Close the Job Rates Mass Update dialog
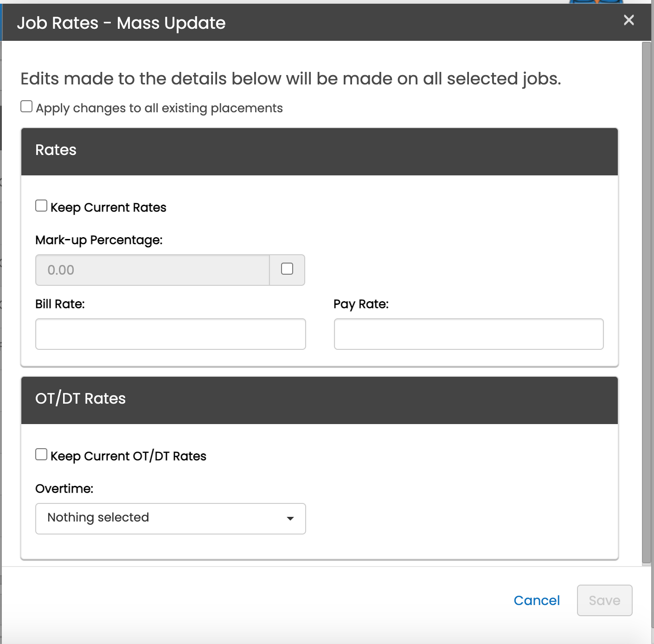 pyautogui.click(x=628, y=20)
